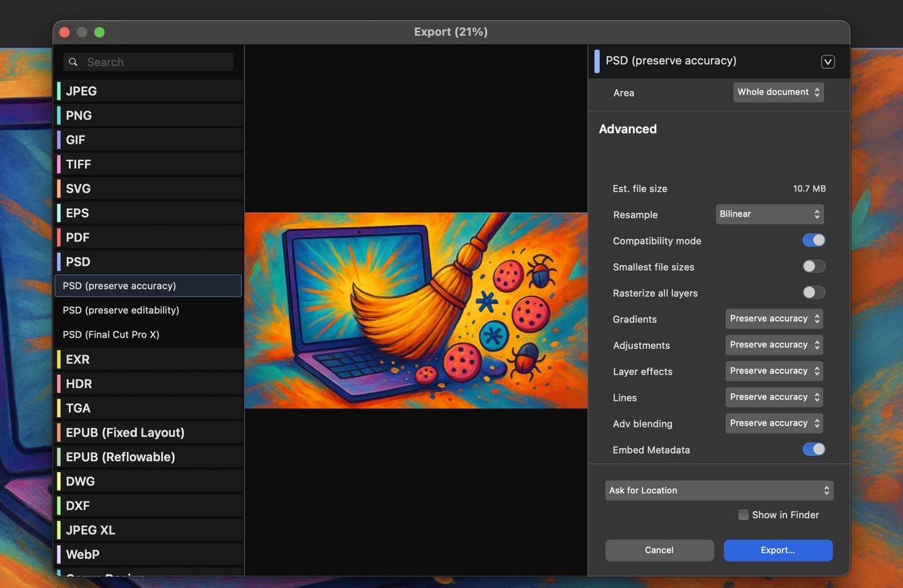Select the DWG format
Screen dimensions: 903x588
point(149,482)
